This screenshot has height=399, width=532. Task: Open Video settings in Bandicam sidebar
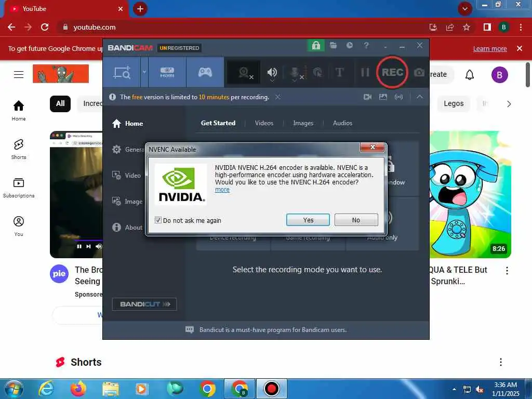(x=126, y=176)
